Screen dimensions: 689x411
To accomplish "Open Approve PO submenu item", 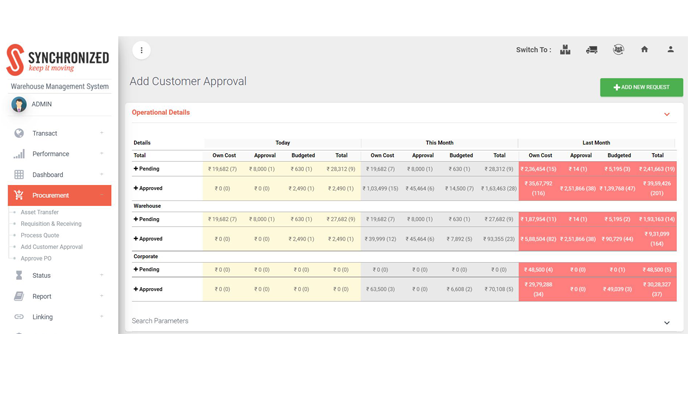I will [36, 258].
